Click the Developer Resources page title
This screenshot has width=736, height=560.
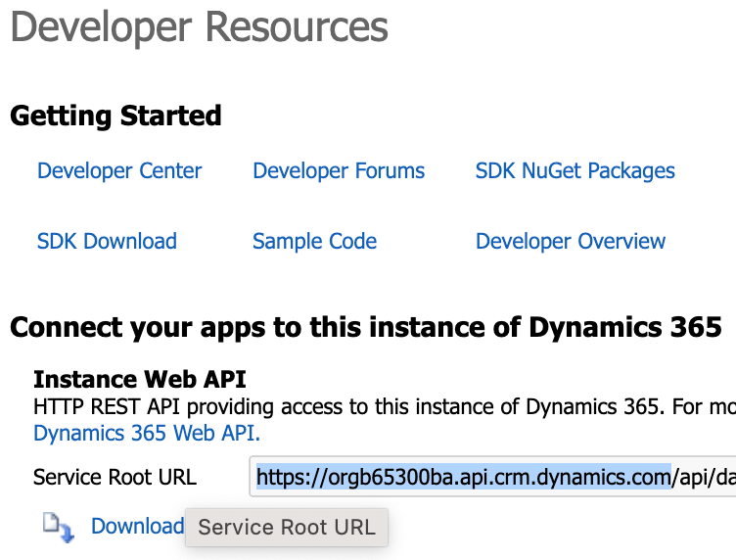199,27
